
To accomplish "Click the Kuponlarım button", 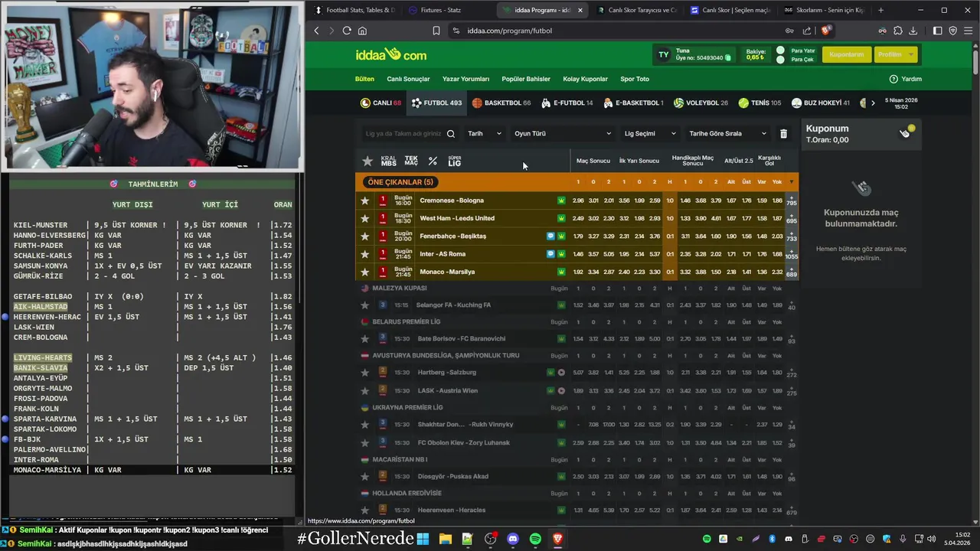I will [846, 54].
